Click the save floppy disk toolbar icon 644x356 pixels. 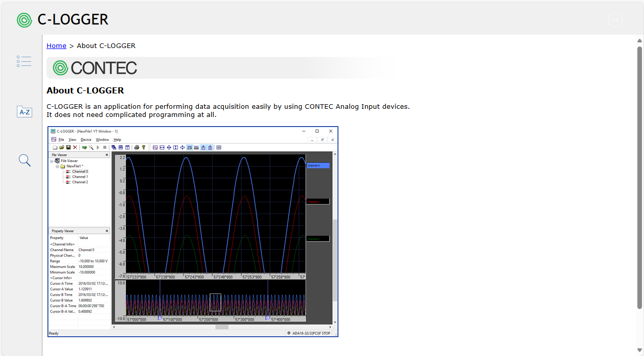[68, 147]
